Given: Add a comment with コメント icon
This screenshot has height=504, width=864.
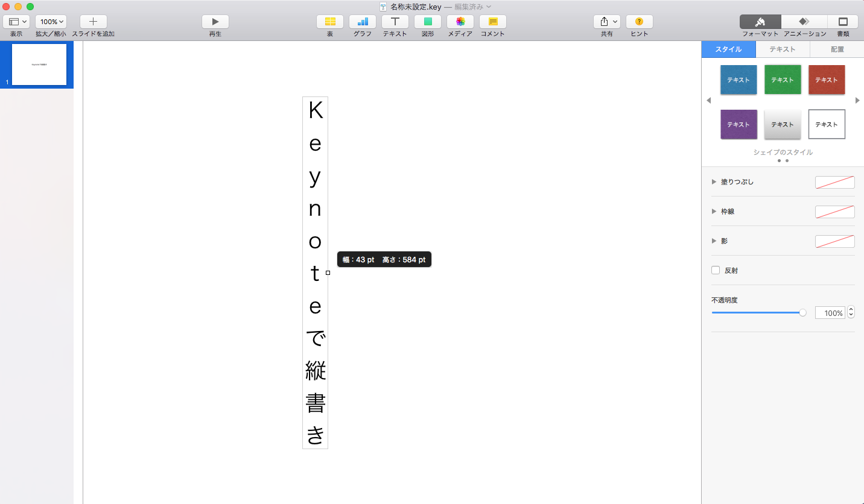Looking at the screenshot, I should 492,22.
